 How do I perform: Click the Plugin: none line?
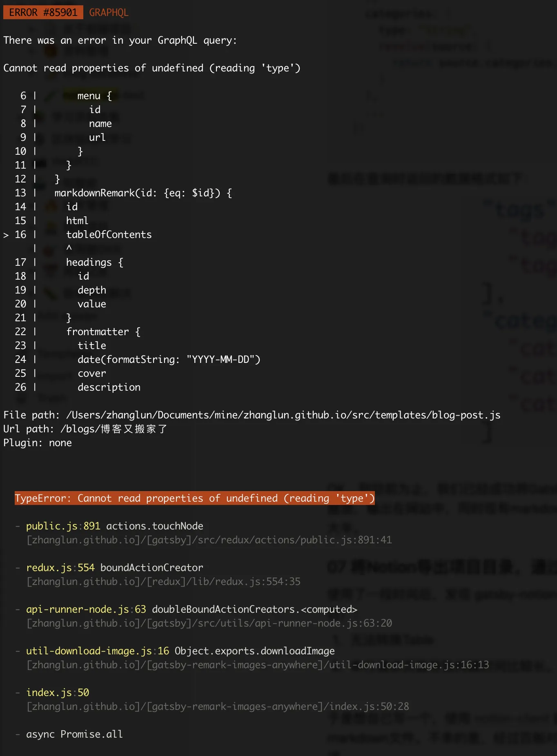38,443
